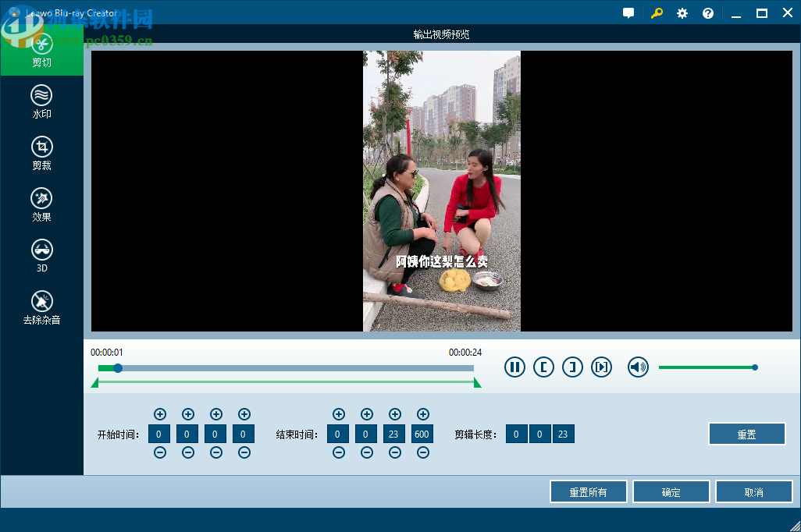Click the key registration icon
801x532 pixels.
tap(656, 12)
